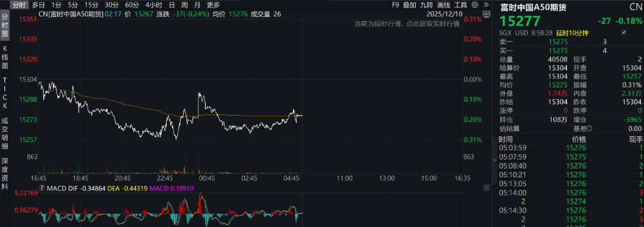Open the 成交明细 sidebar tab
644x227 pixels.
pos(5,133)
